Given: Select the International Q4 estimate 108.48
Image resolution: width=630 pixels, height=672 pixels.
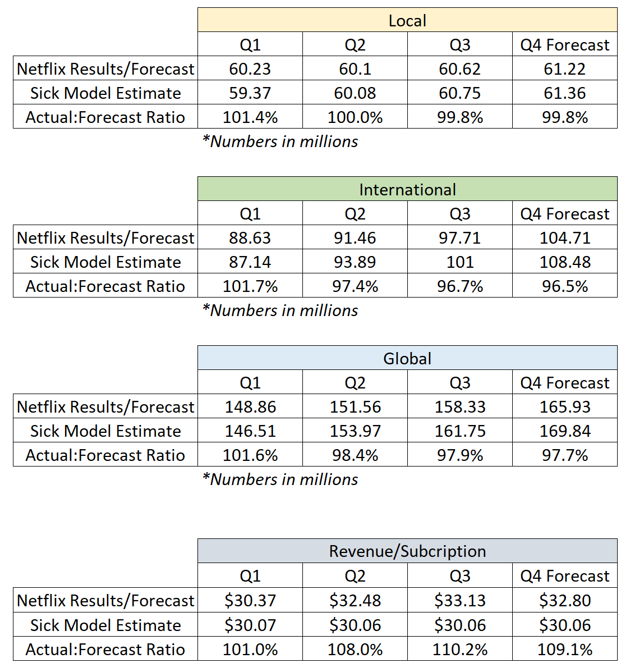Looking at the screenshot, I should (x=564, y=262).
